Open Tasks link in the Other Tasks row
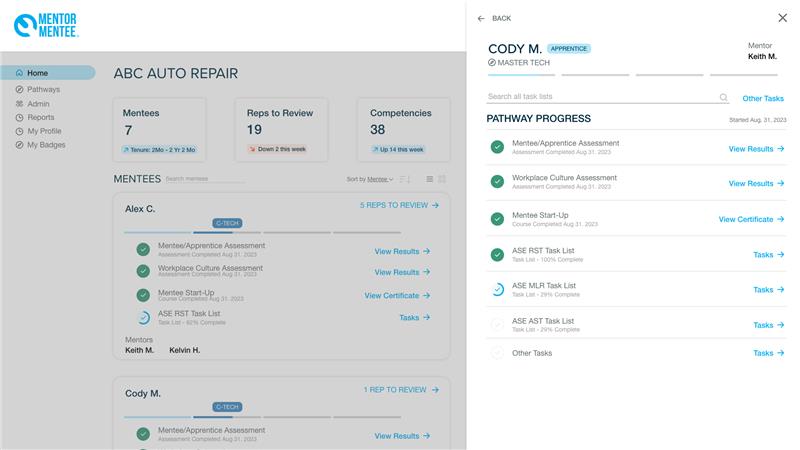The width and height of the screenshot is (800, 450). click(768, 353)
